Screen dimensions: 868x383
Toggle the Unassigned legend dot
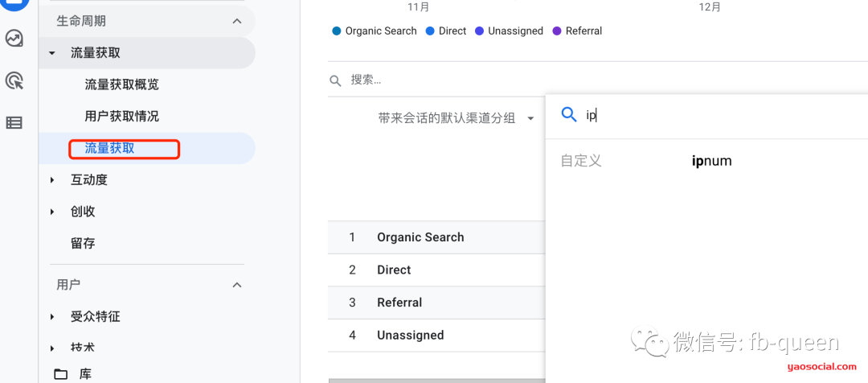click(479, 31)
